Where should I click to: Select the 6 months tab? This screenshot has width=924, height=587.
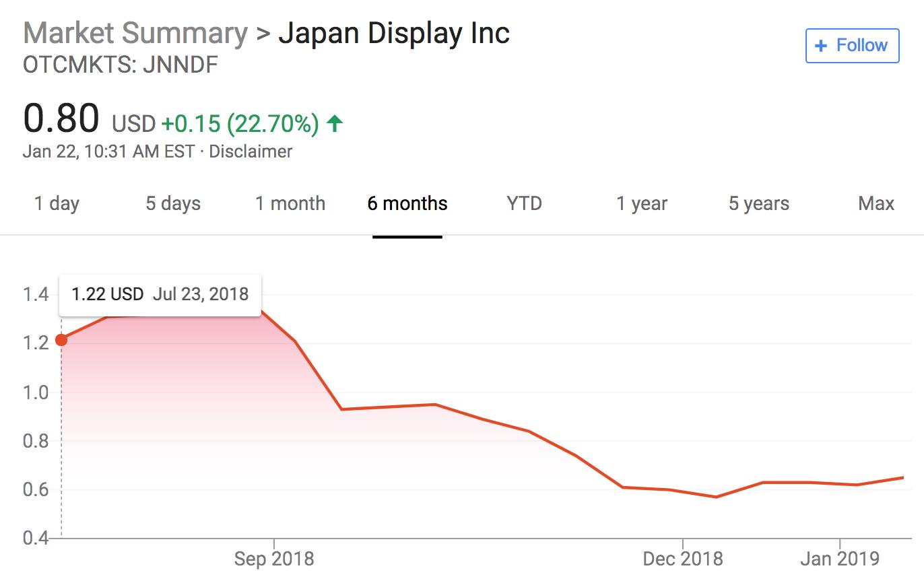tap(407, 203)
